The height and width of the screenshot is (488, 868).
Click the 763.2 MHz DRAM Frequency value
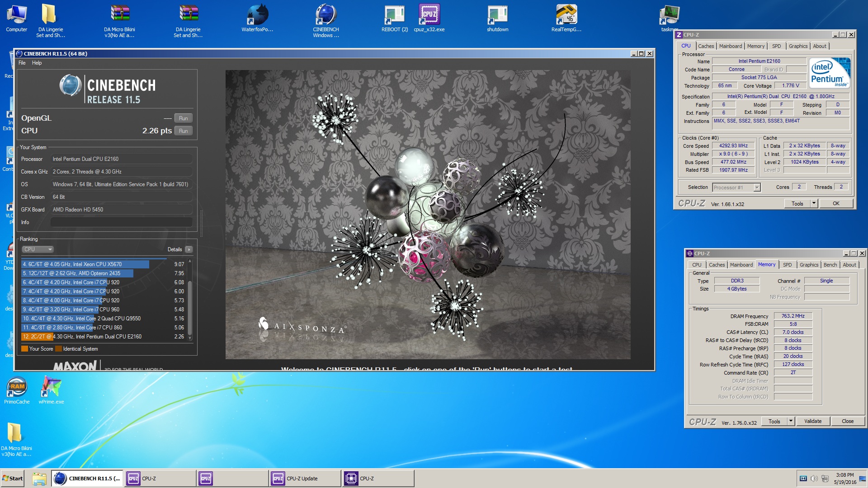793,316
